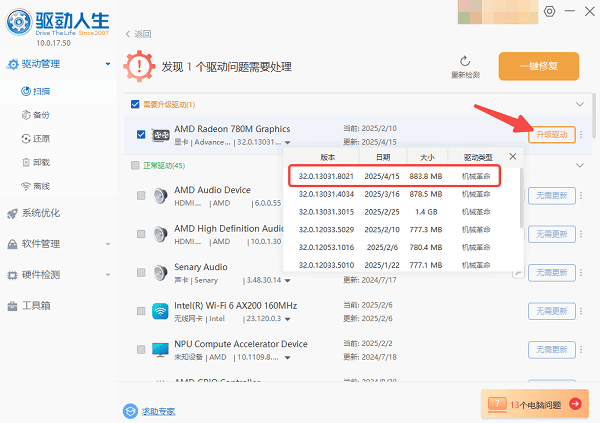
Task: Click the 升级驱动 upgrade driver button
Action: (551, 135)
